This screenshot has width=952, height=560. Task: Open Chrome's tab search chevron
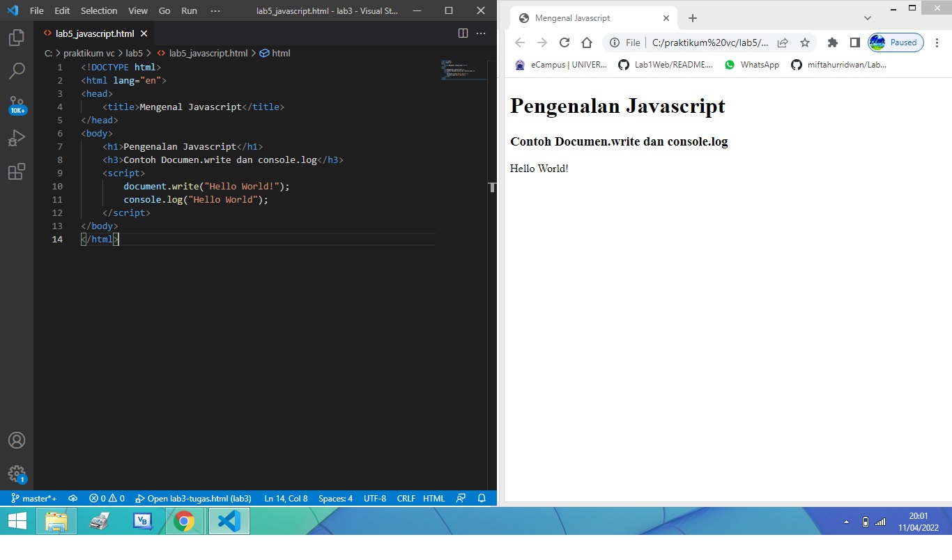(867, 17)
